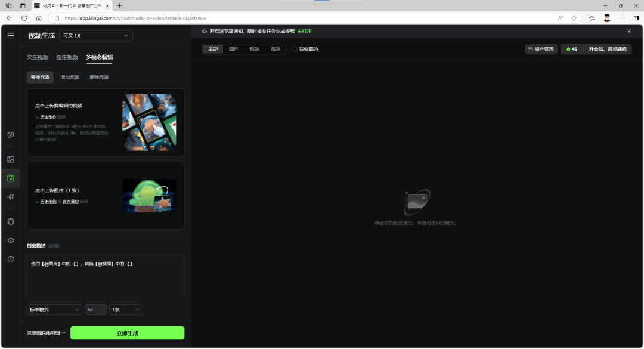
Task: Click the 资产管理 folder button
Action: (541, 49)
